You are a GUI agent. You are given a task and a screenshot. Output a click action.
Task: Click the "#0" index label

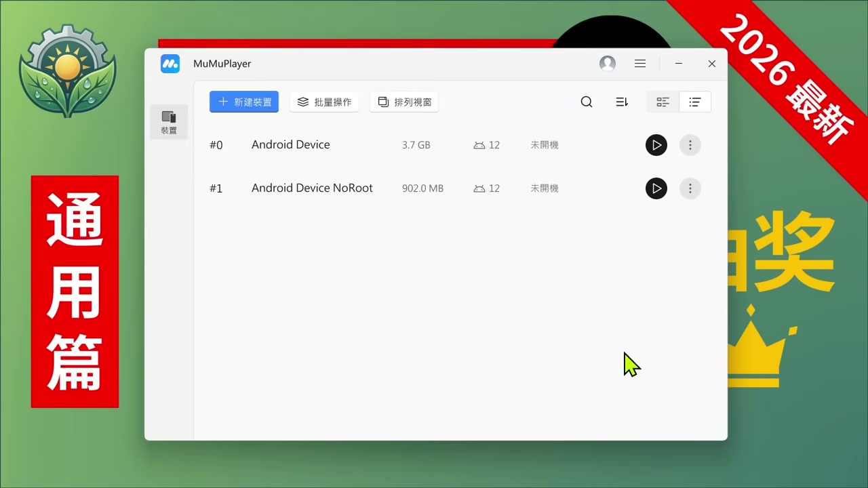tap(216, 145)
